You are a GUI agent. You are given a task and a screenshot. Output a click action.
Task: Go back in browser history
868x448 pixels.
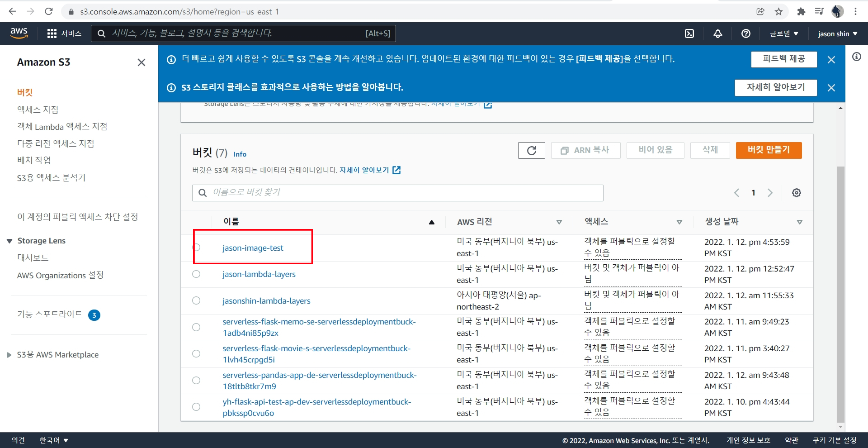point(13,11)
